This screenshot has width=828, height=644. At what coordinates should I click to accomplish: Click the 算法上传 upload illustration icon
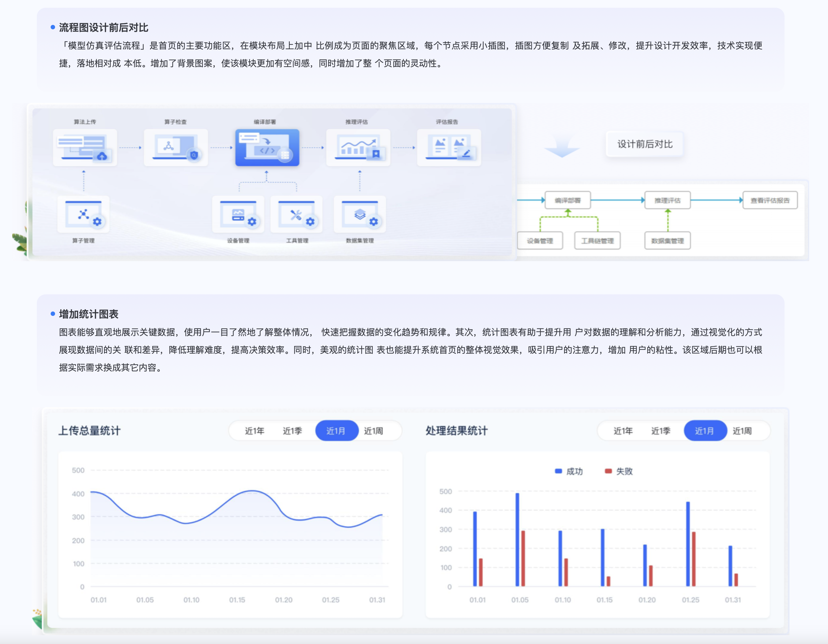85,147
